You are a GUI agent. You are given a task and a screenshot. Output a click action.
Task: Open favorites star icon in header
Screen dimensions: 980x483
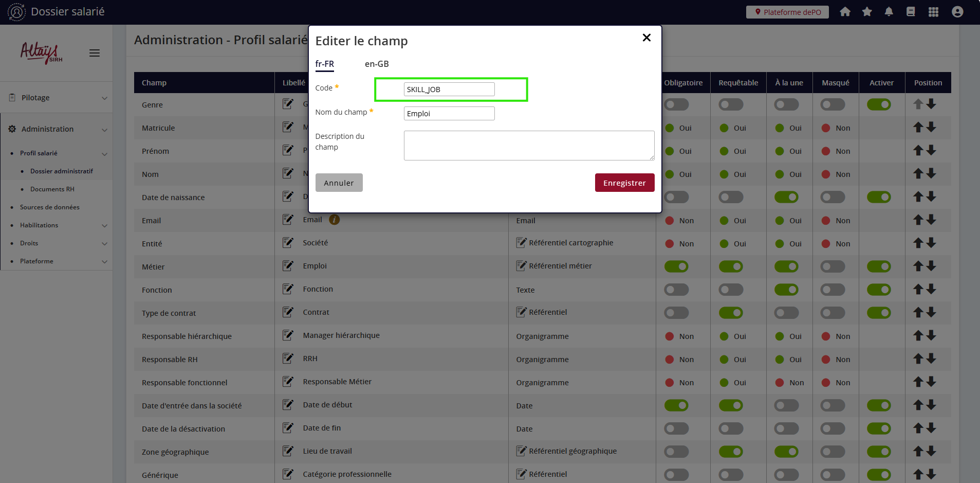click(x=867, y=12)
